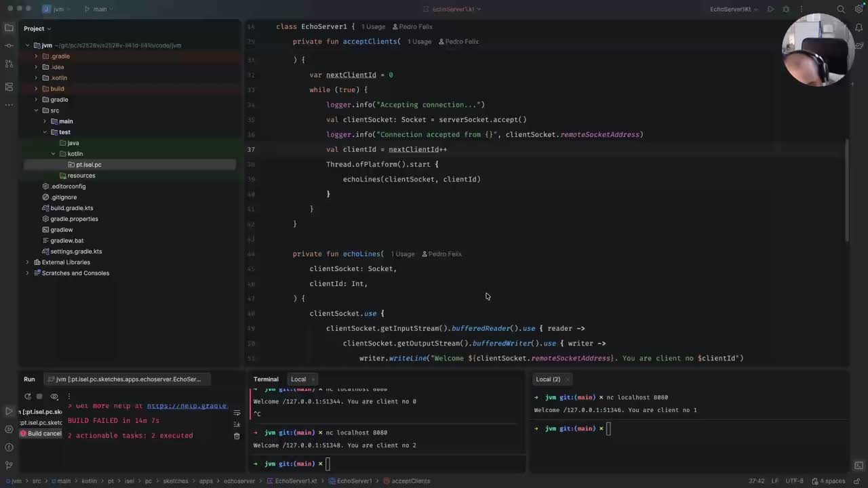
Task: Open the help.gradle link in console
Action: click(x=186, y=406)
